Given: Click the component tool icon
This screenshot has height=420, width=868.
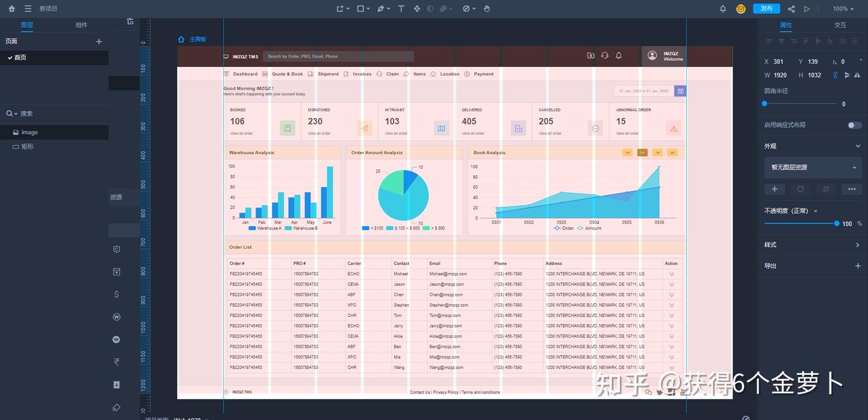Looking at the screenshot, I should [417, 8].
